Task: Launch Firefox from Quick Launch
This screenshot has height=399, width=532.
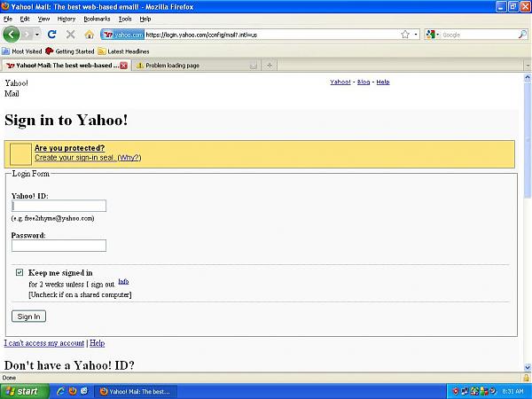Action: pyautogui.click(x=73, y=391)
